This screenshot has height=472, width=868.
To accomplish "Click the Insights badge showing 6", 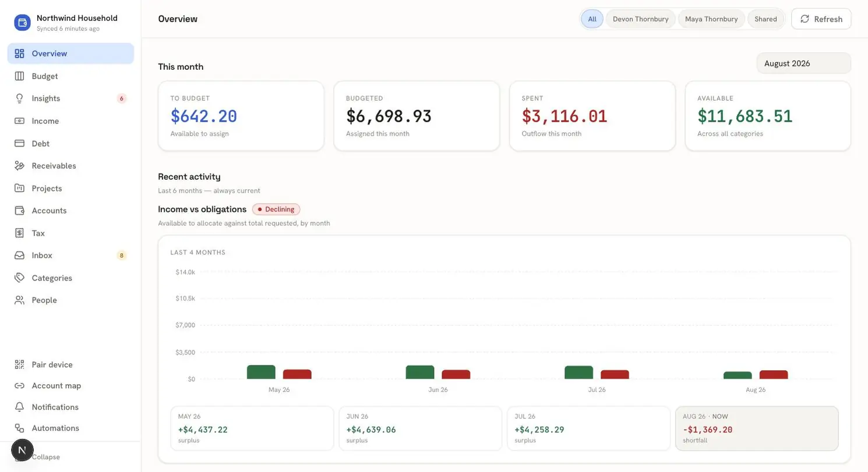I will (x=121, y=98).
